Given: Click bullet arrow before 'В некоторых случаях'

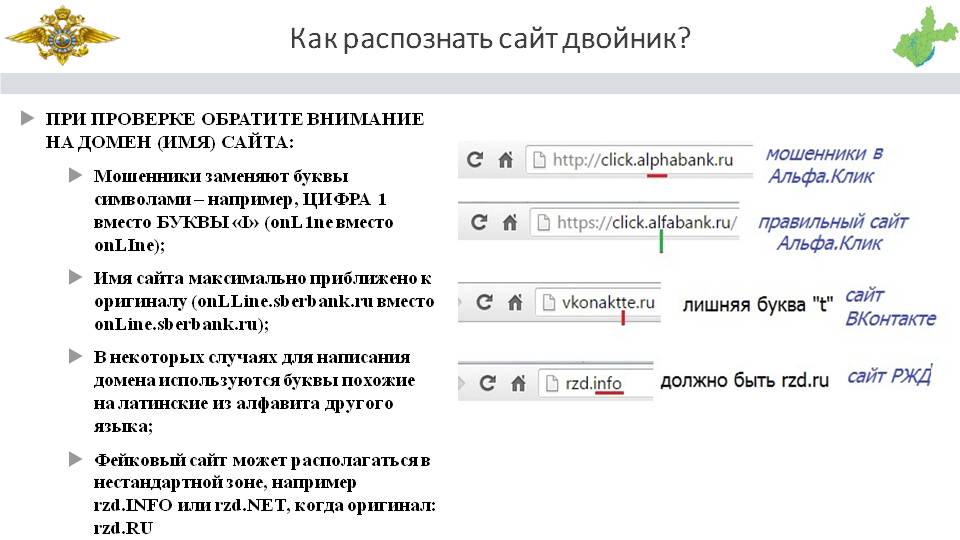Looking at the screenshot, I should coord(75,356).
